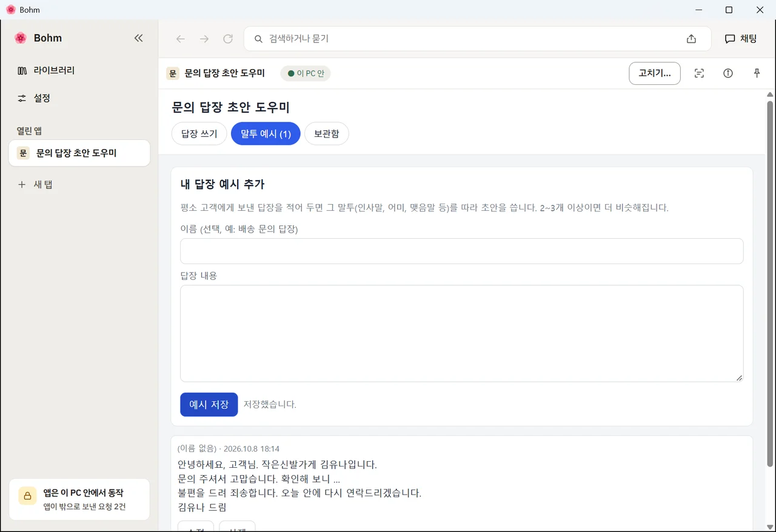Click the plus icon for 새 탭
Viewport: 776px width, 532px height.
[x=22, y=184]
